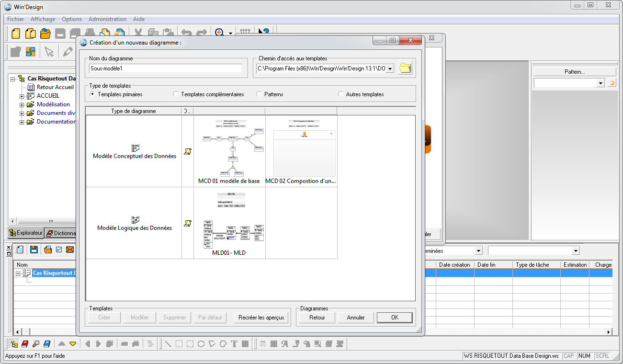Open the zoom dropdown arrow in the toolbar
This screenshot has width=623, height=364.
click(x=230, y=34)
